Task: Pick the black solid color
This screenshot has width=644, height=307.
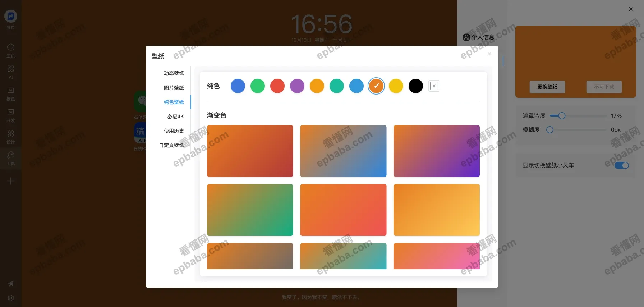Action: coord(416,86)
